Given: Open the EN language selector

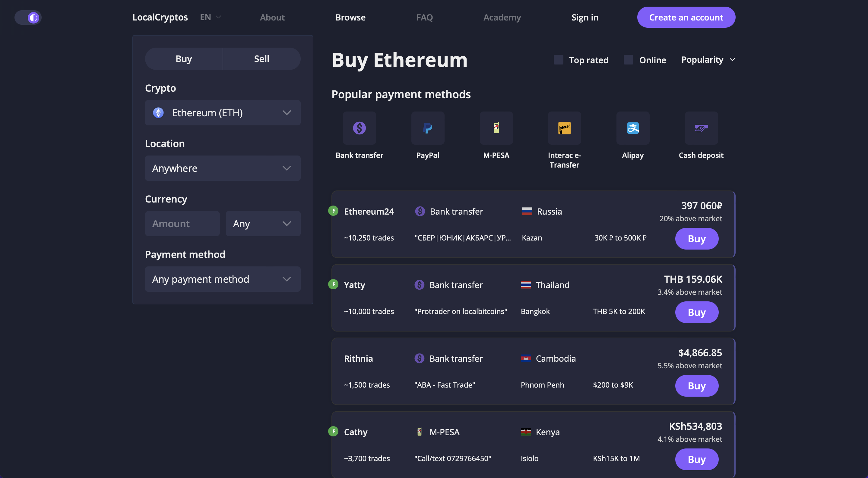Looking at the screenshot, I should [x=210, y=17].
